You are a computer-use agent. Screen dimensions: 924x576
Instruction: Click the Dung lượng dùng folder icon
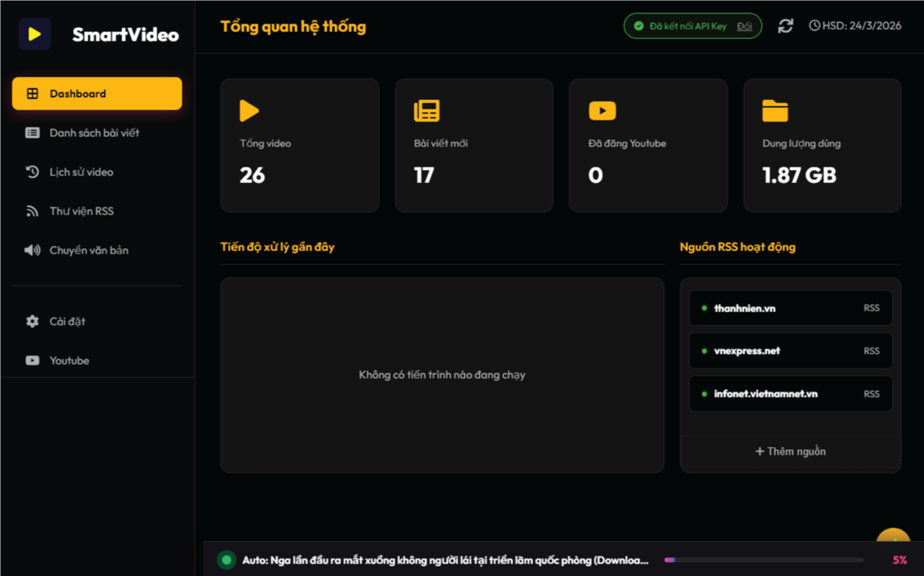point(775,111)
